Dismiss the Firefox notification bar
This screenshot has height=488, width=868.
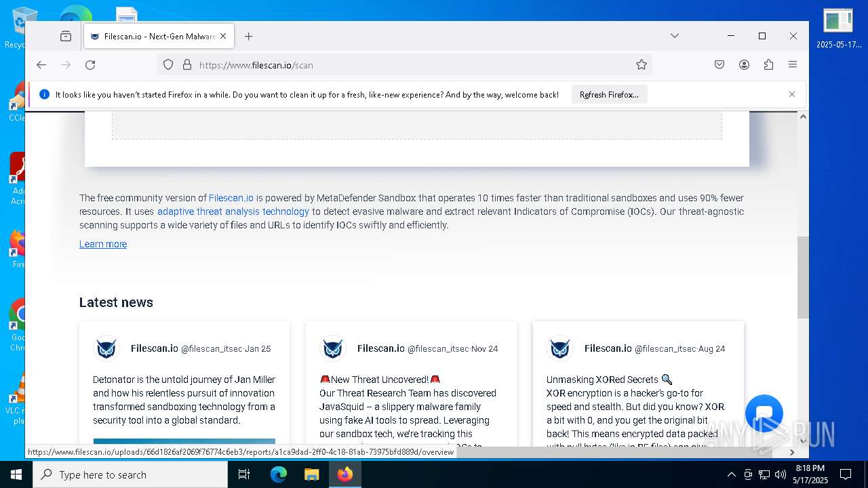pyautogui.click(x=792, y=94)
